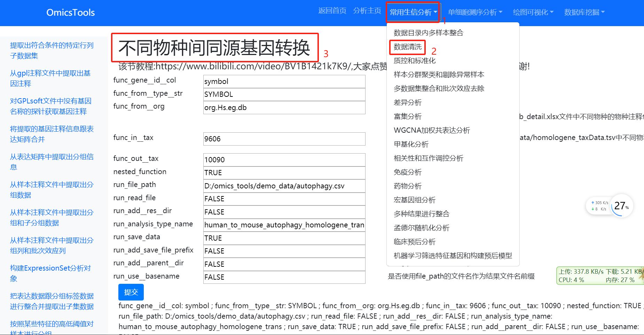Open sidebar link 构建ExpressionSet分析对象
The height and width of the screenshot is (335, 644).
(x=50, y=273)
